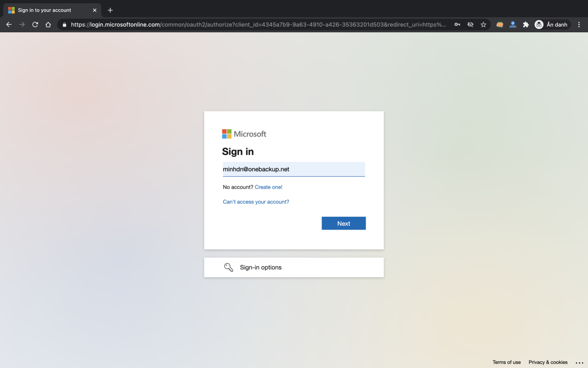This screenshot has width=588, height=368.
Task: Close the Sign in to your account tab
Action: (95, 10)
